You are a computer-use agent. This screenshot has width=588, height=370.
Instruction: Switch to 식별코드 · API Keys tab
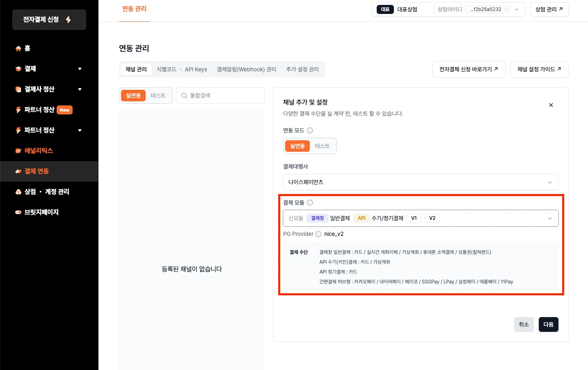182,69
